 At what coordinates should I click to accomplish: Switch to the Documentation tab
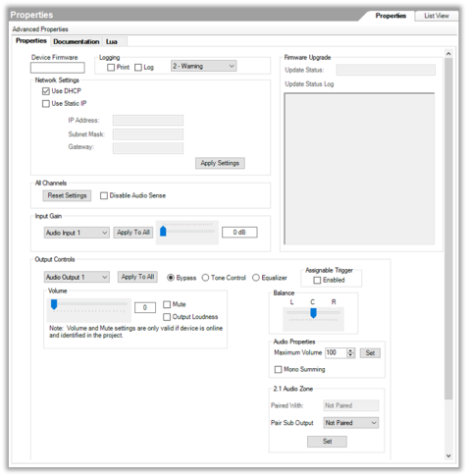77,41
